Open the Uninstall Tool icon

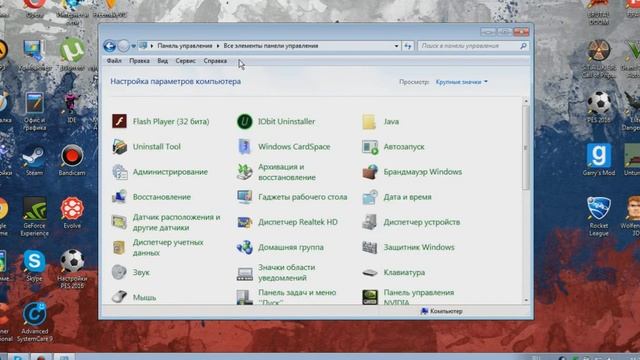pyautogui.click(x=119, y=147)
